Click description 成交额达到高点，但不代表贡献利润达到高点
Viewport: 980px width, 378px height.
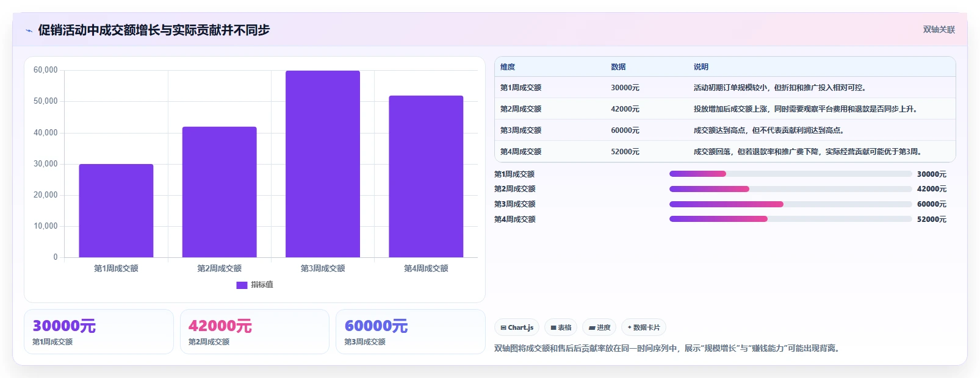[769, 130]
